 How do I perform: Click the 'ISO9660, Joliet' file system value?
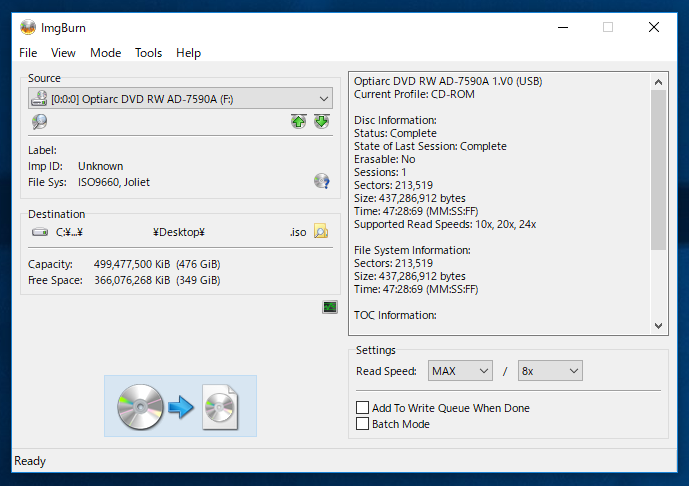[114, 182]
